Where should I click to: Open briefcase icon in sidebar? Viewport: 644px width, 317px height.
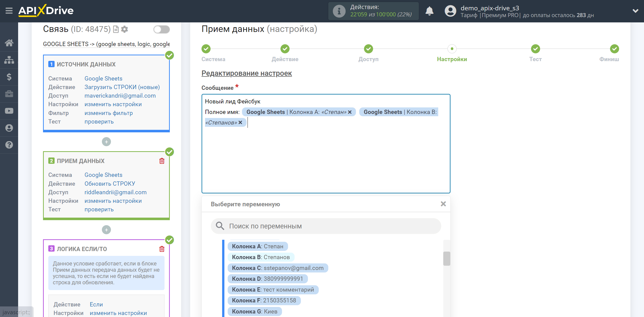click(9, 94)
